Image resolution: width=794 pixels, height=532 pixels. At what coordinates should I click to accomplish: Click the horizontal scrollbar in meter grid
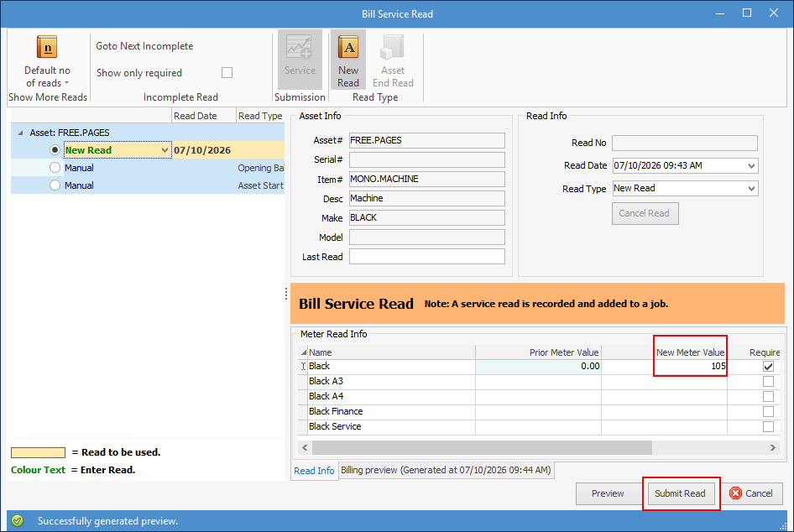(x=482, y=447)
